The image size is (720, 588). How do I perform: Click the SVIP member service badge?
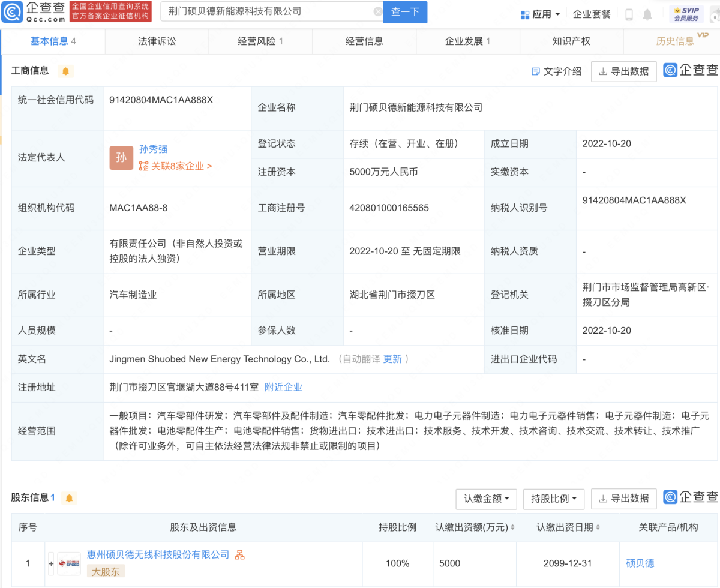click(x=686, y=14)
